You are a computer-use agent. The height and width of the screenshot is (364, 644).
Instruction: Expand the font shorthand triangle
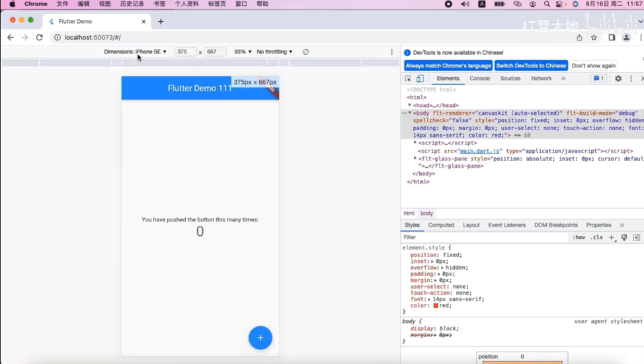pyautogui.click(x=429, y=299)
